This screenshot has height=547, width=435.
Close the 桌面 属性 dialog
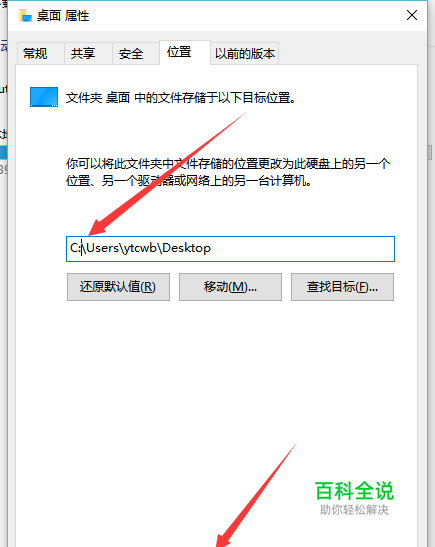[x=412, y=15]
